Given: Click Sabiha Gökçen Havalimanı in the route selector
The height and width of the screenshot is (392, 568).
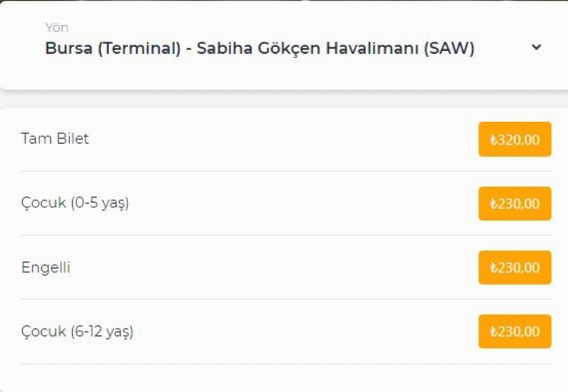Looking at the screenshot, I should [307, 48].
